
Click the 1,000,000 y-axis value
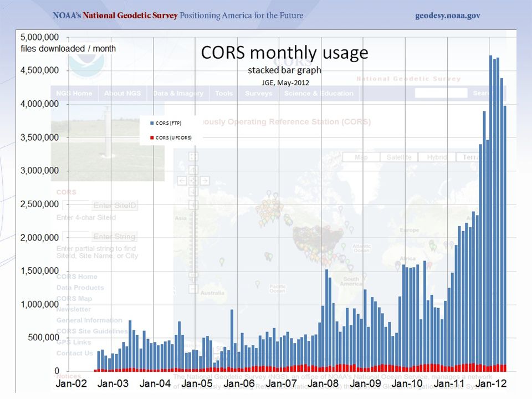tap(39, 304)
